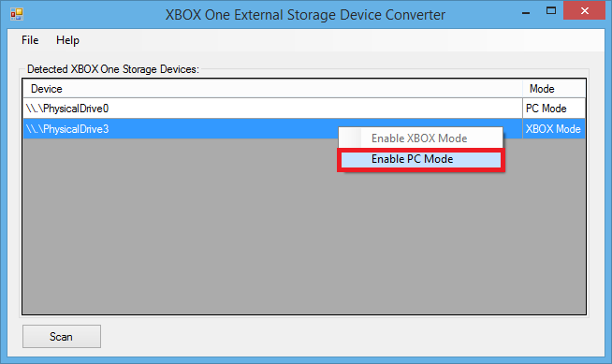Click the Device column header
612x364 pixels.
[272, 89]
